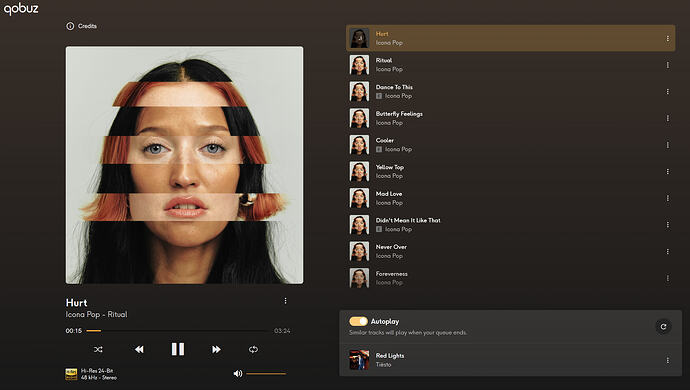Toggle repeat mode
This screenshot has width=690, height=390.
(253, 350)
